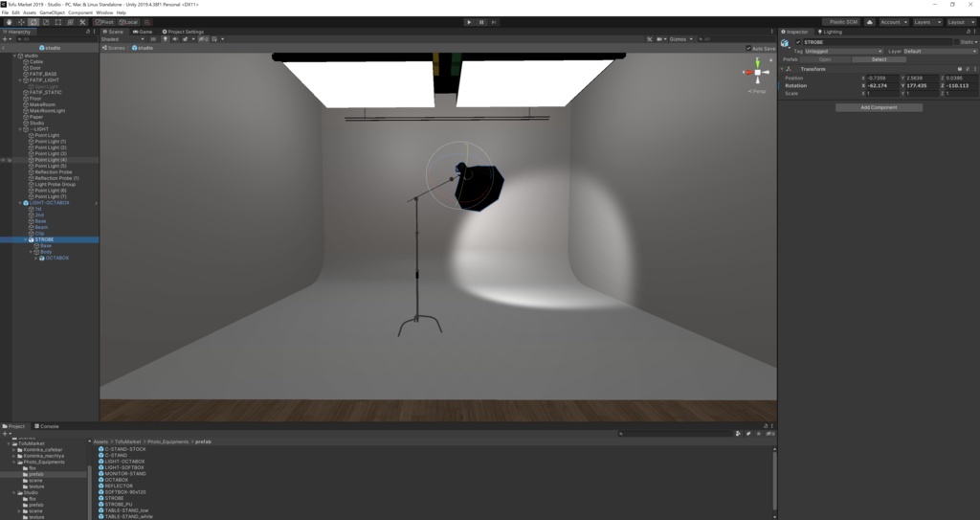Uncheck the Auto Save checkbox
Image resolution: width=980 pixels, height=520 pixels.
pos(748,48)
